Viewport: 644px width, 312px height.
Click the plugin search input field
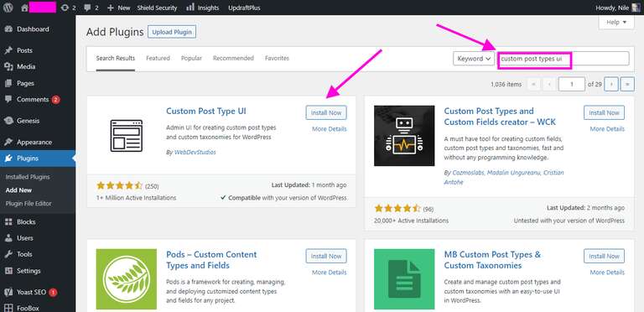[x=563, y=59]
